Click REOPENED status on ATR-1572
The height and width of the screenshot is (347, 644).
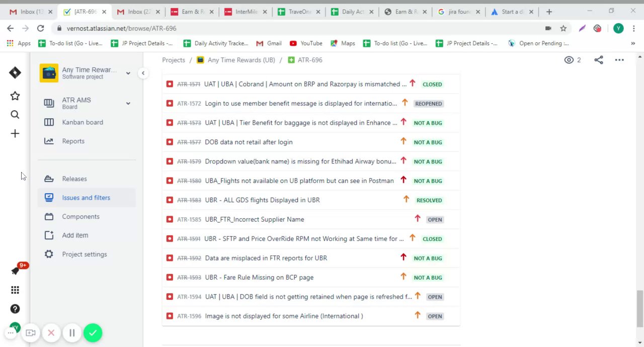[x=429, y=104]
